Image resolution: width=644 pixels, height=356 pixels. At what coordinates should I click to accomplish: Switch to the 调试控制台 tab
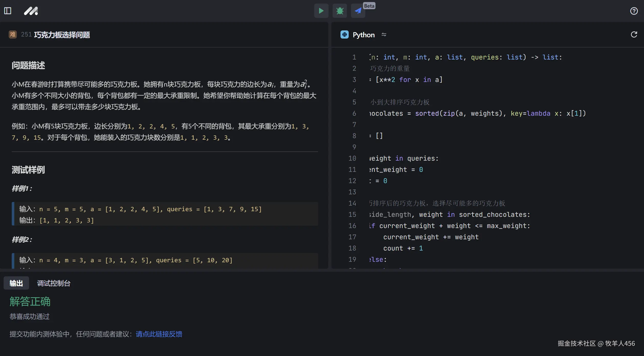pyautogui.click(x=54, y=283)
